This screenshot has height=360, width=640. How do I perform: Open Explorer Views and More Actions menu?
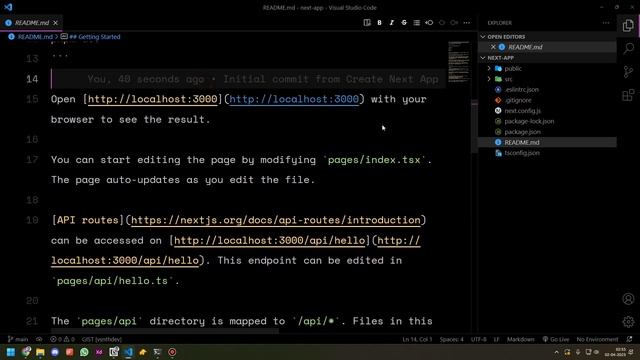pyautogui.click(x=606, y=23)
